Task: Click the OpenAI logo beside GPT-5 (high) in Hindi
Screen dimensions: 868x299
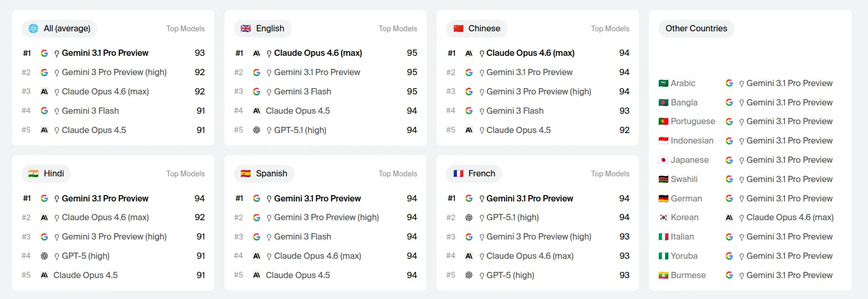Action: (44, 256)
